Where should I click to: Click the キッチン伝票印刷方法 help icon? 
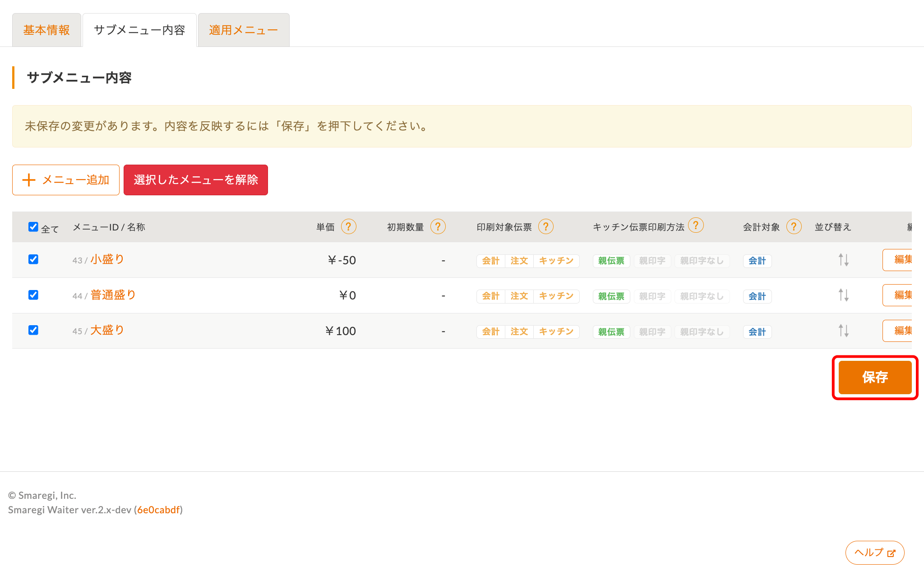(696, 225)
